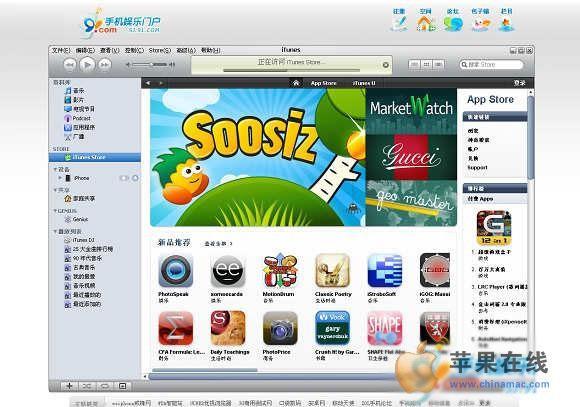Open the 控制(C) menu
580x407 pixels.
[x=134, y=50]
